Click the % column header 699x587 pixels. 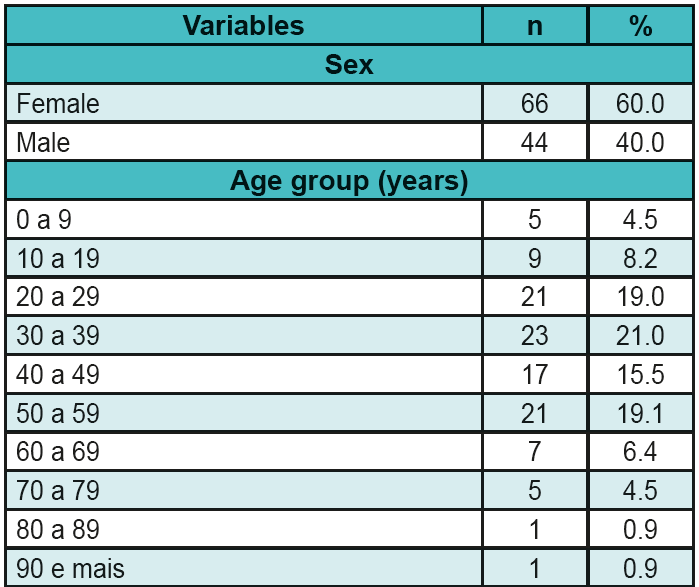coord(640,26)
